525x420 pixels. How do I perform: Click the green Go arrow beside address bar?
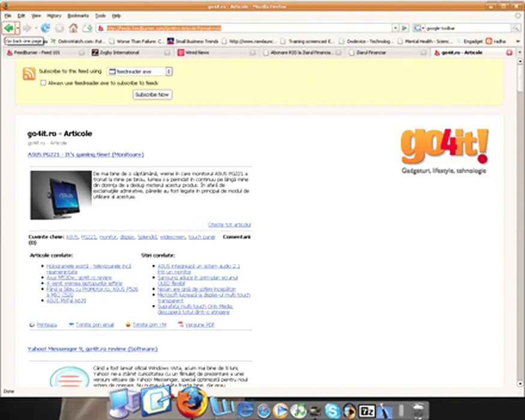point(404,28)
